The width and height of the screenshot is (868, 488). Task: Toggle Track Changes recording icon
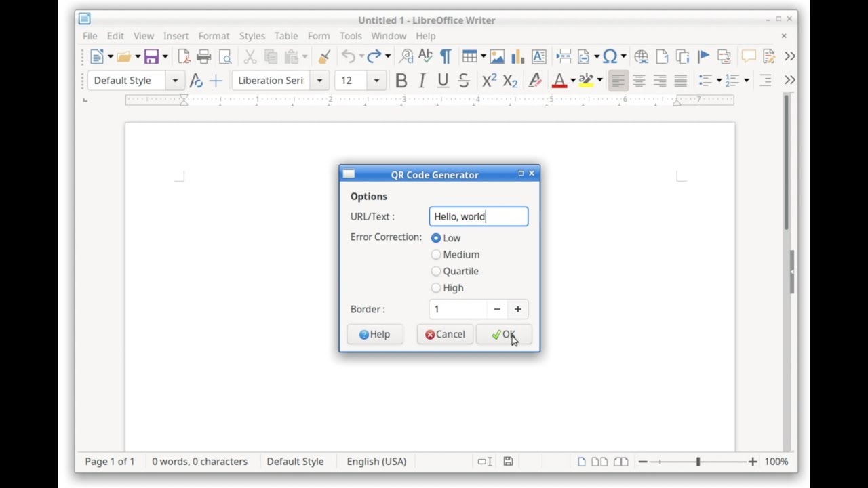tap(769, 56)
